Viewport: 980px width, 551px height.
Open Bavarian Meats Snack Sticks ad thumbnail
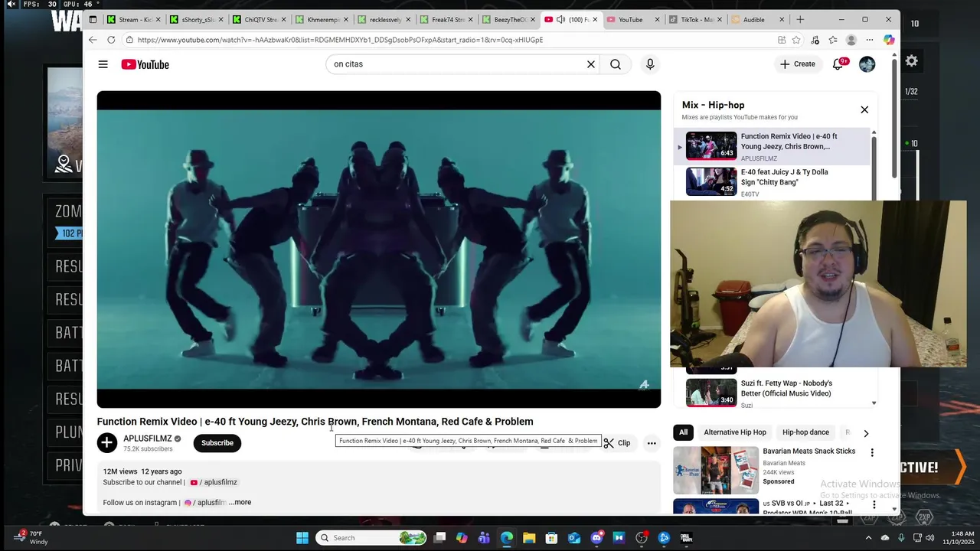(x=716, y=470)
